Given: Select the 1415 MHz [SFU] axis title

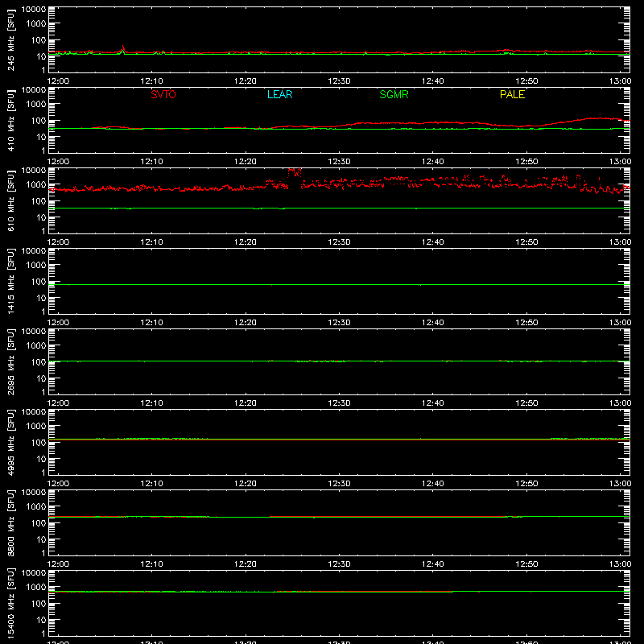Looking at the screenshot, I should click(x=10, y=281).
